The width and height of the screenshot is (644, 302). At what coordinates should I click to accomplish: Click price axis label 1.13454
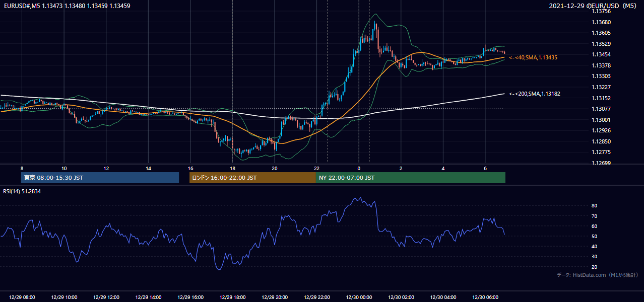click(601, 54)
